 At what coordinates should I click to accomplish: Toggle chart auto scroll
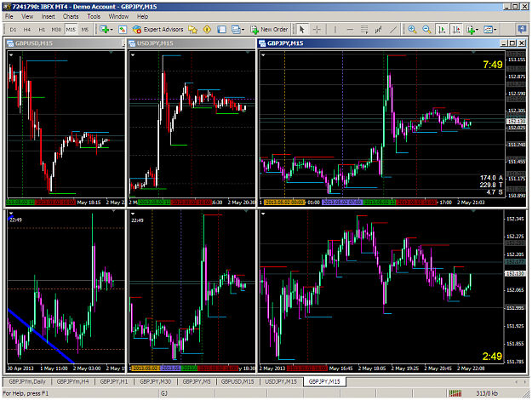(x=442, y=30)
